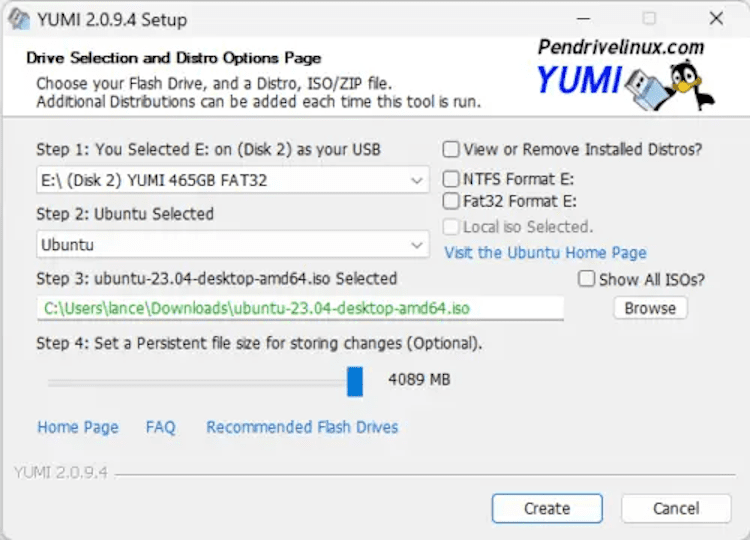Screen dimensions: 750x540
Task: Click the Step 3 ISO Selected label
Action: tap(217, 279)
